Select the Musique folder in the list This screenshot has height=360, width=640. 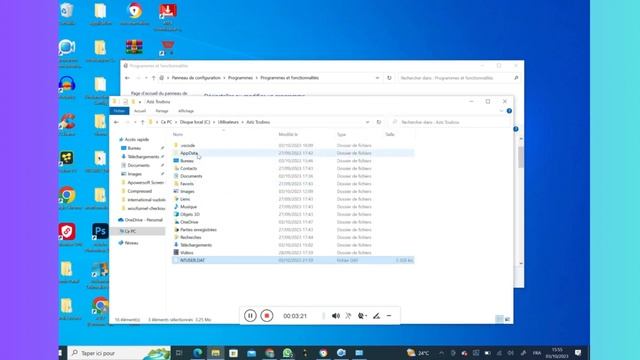coord(188,207)
